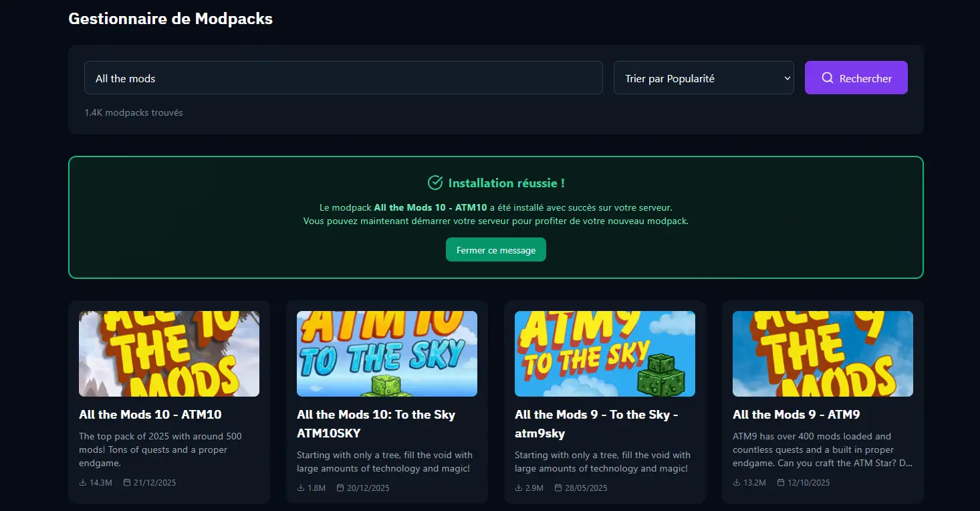Click the ATM9 To the Sky thumbnail
980x511 pixels.
(x=604, y=353)
